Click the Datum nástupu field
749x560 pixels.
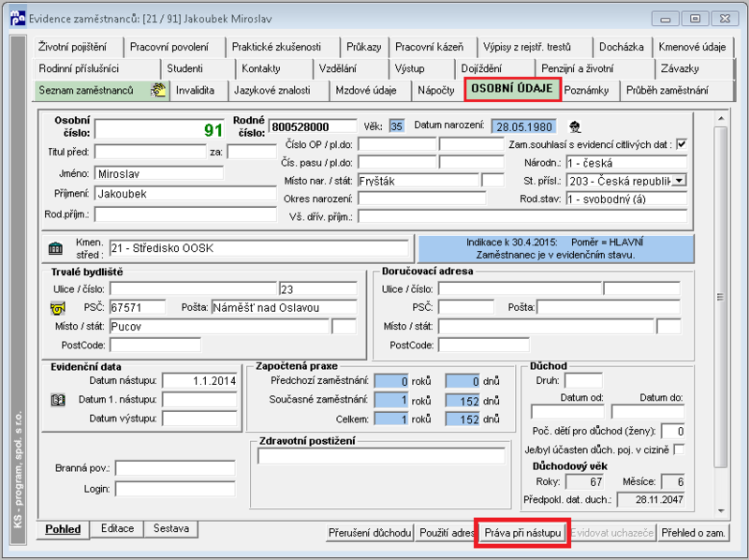(x=199, y=381)
